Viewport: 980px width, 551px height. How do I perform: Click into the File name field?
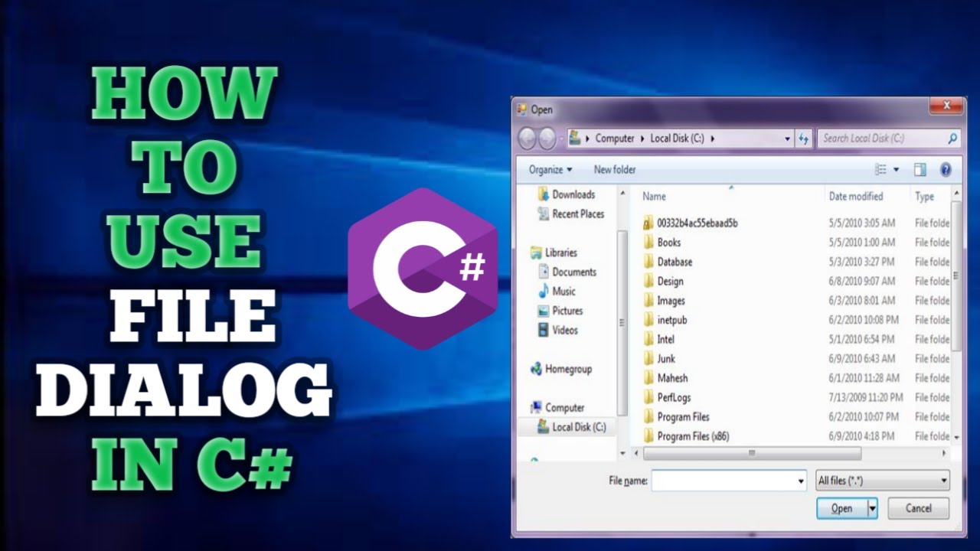click(x=724, y=481)
